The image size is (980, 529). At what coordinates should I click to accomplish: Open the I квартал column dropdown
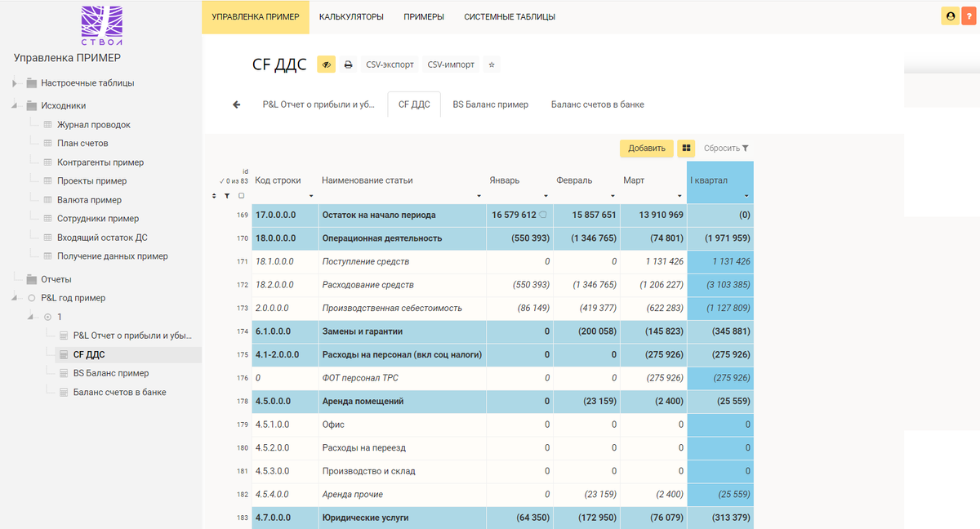coord(747,197)
